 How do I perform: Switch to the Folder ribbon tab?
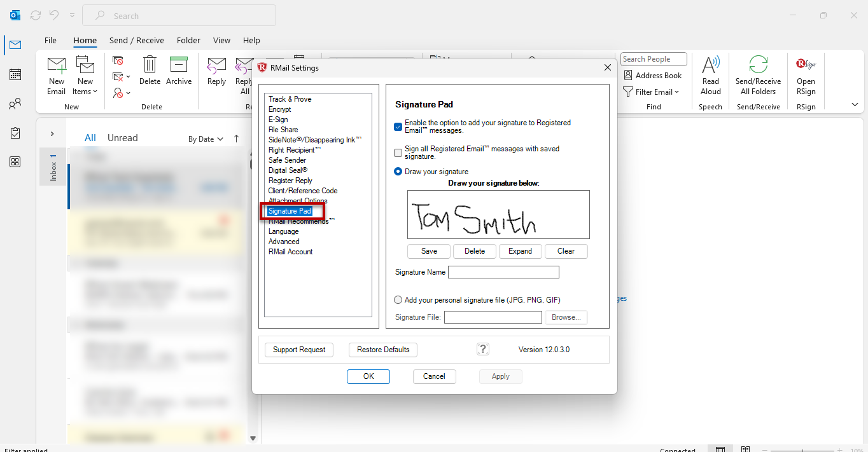188,40
